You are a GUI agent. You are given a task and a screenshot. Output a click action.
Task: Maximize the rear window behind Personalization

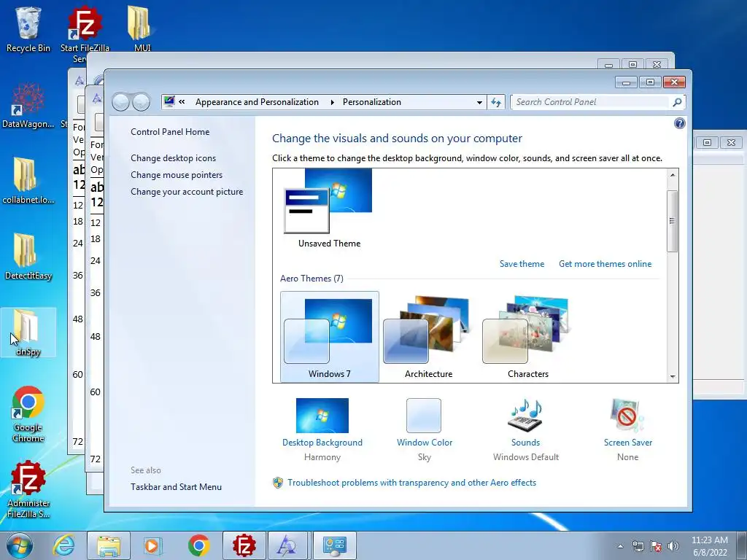(632, 64)
